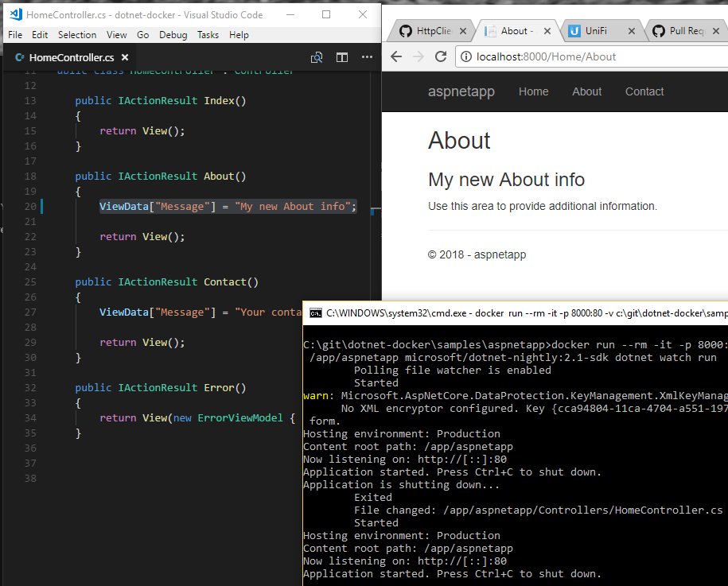Click the Contact navigation link
Viewport: 728px width, 586px height.
tap(644, 91)
